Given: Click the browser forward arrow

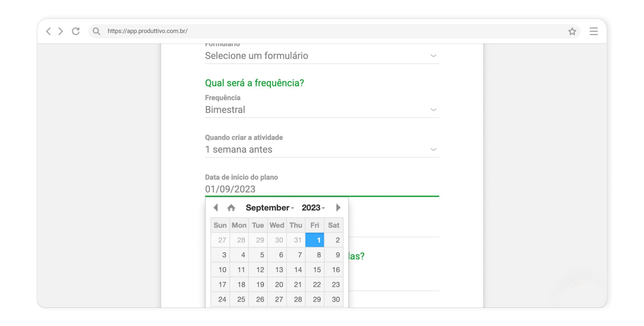Looking at the screenshot, I should coord(61,31).
